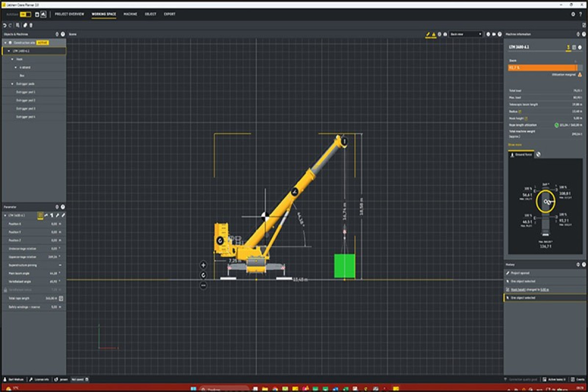Open the globe tab next to Ground force
Viewport: 588px width, 392px height.
tap(539, 154)
